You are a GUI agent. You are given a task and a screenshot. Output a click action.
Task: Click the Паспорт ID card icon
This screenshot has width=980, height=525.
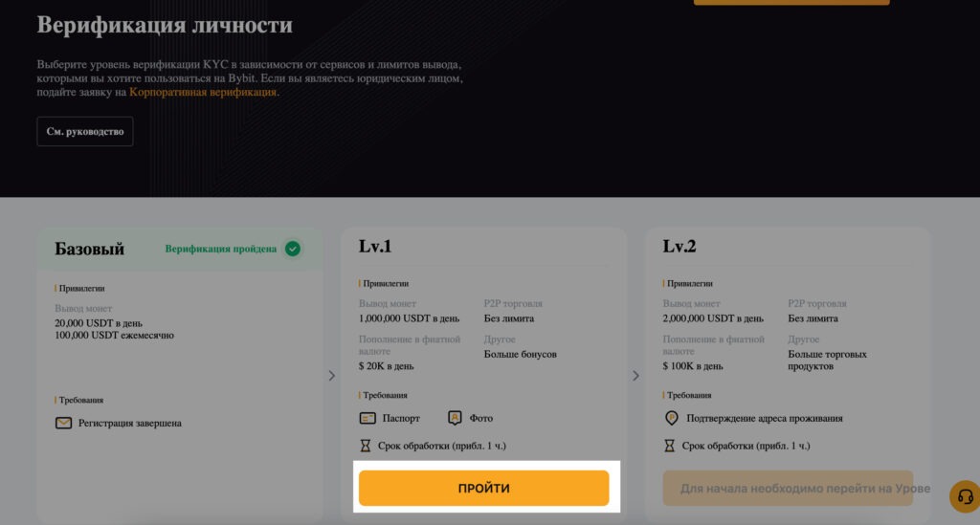tap(367, 418)
